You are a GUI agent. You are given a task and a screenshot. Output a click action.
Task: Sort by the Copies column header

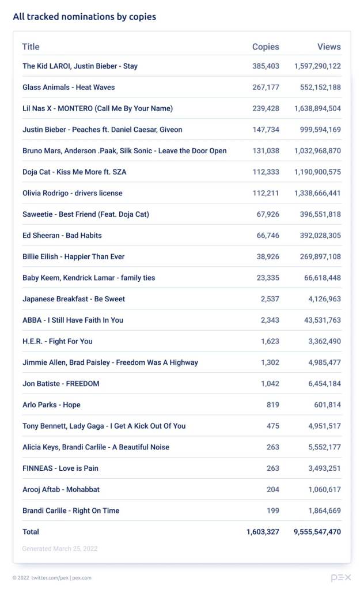tap(266, 47)
